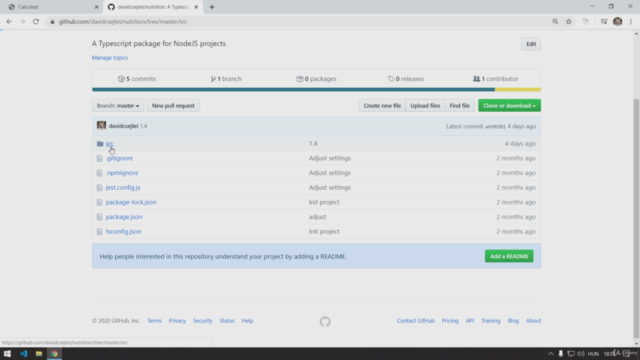The image size is (640, 360).
Task: Click Upload files button
Action: coord(425,106)
